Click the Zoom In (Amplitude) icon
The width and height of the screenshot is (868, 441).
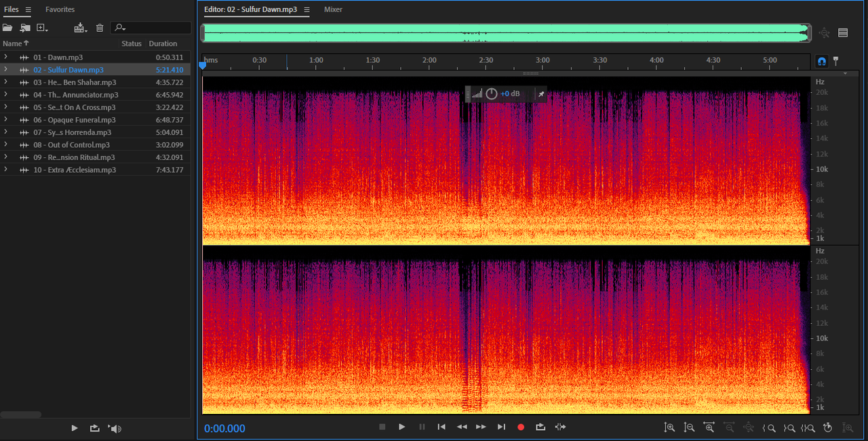(x=669, y=427)
